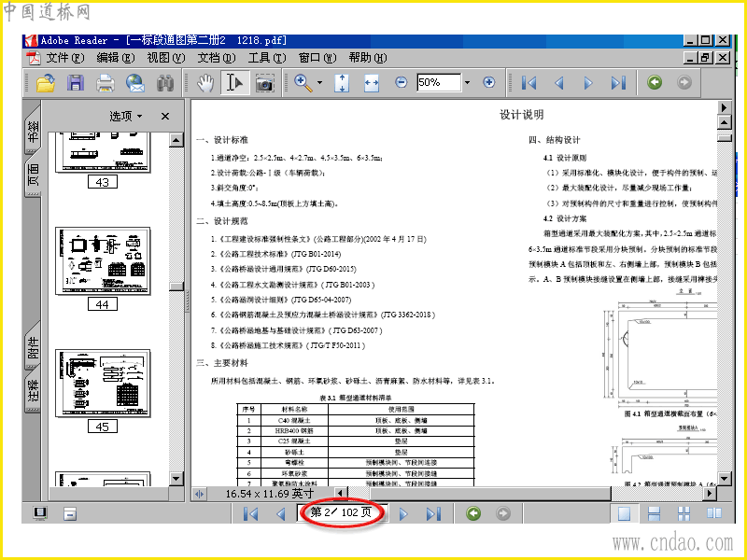
Task: Click the Print icon in toolbar
Action: pyautogui.click(x=106, y=83)
